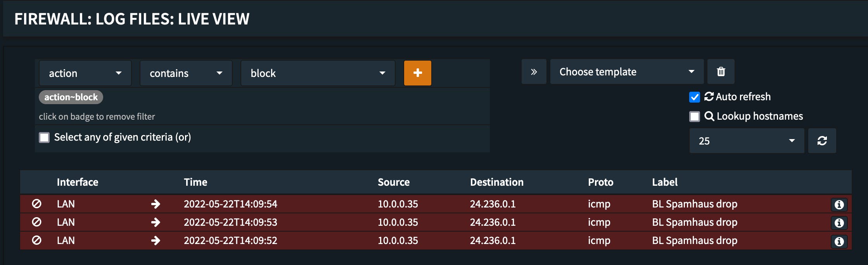The image size is (868, 265).
Task: Expand the block value dropdown
Action: pos(318,73)
